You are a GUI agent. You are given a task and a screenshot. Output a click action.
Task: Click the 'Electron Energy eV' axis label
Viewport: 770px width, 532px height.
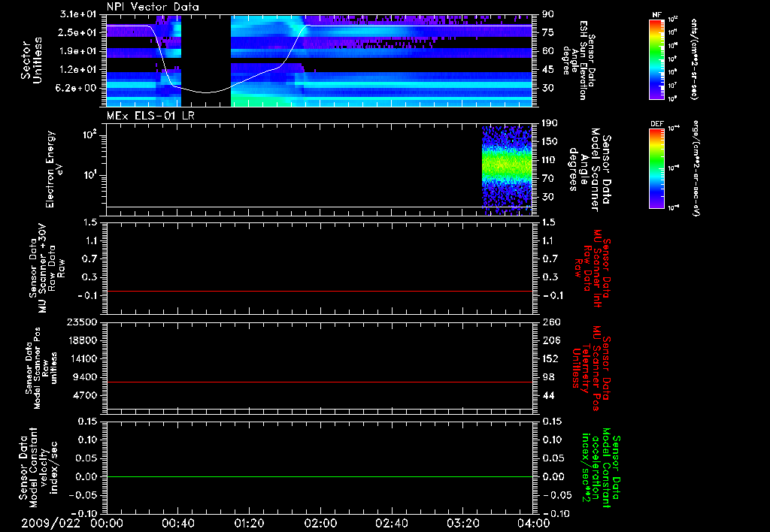54,169
